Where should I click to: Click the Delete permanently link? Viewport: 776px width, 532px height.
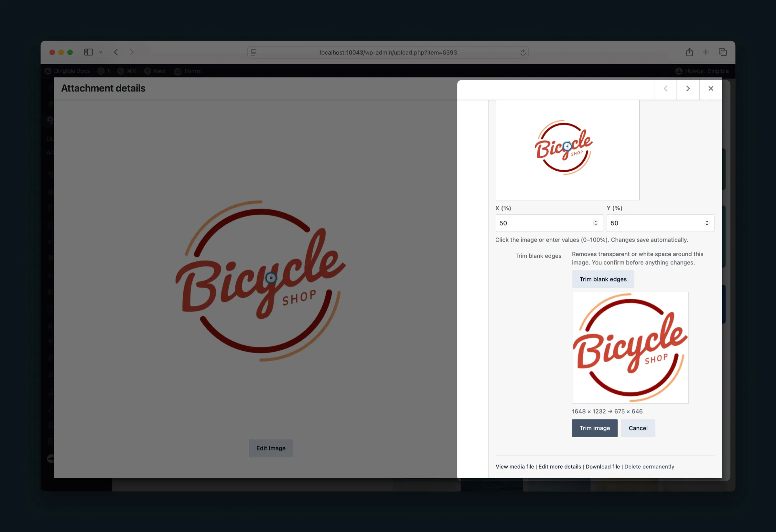[x=649, y=467]
